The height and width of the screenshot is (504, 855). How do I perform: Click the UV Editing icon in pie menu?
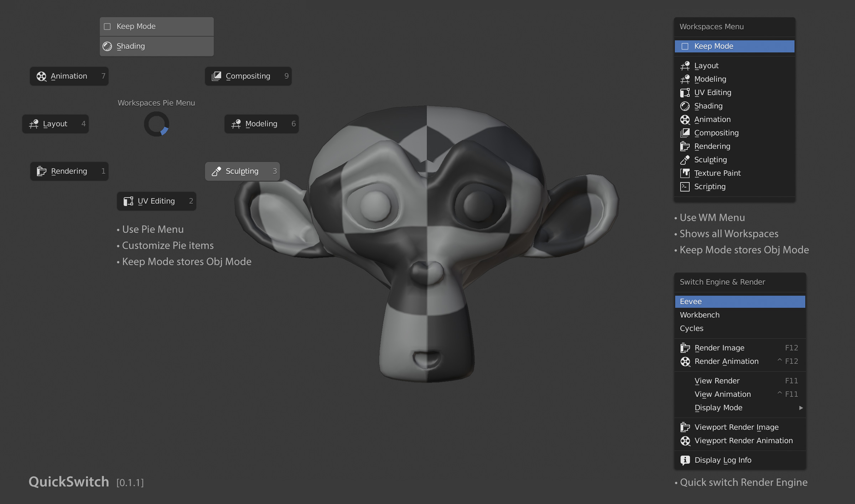(128, 201)
